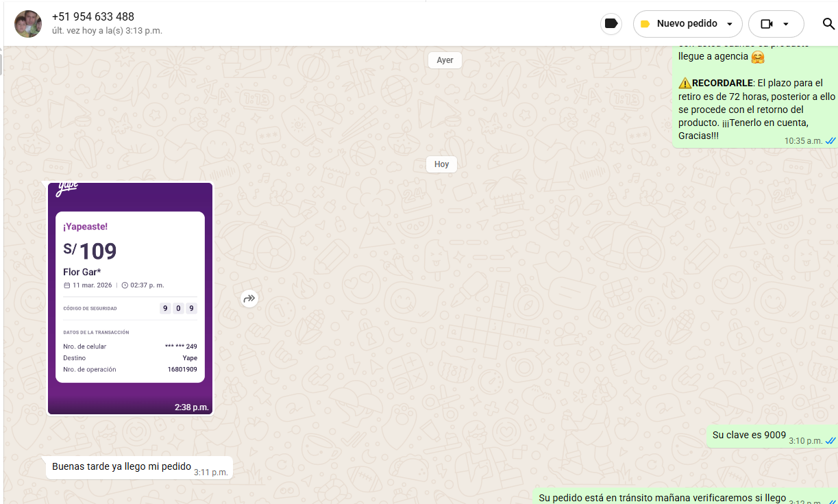Open search in this chat
Viewport: 838px width, 504px height.
pyautogui.click(x=828, y=24)
